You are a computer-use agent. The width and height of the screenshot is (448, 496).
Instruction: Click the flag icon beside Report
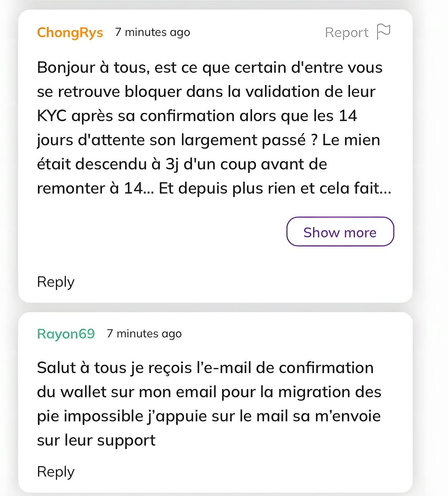coord(384,32)
